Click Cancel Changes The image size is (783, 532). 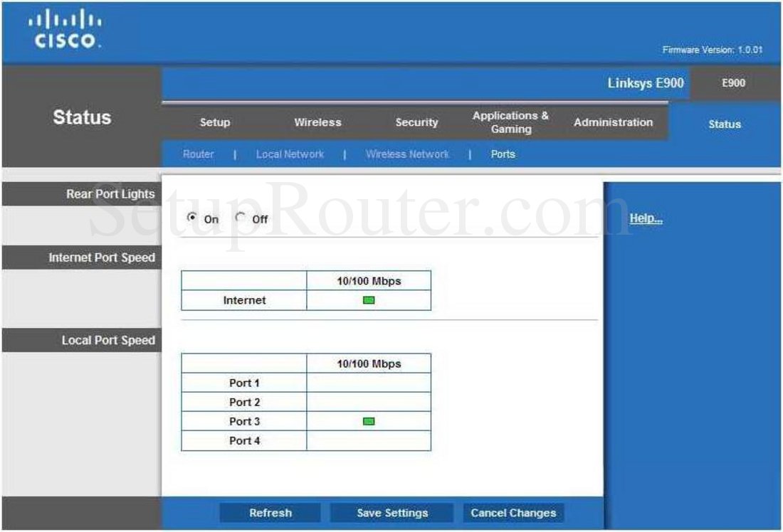[x=513, y=512]
